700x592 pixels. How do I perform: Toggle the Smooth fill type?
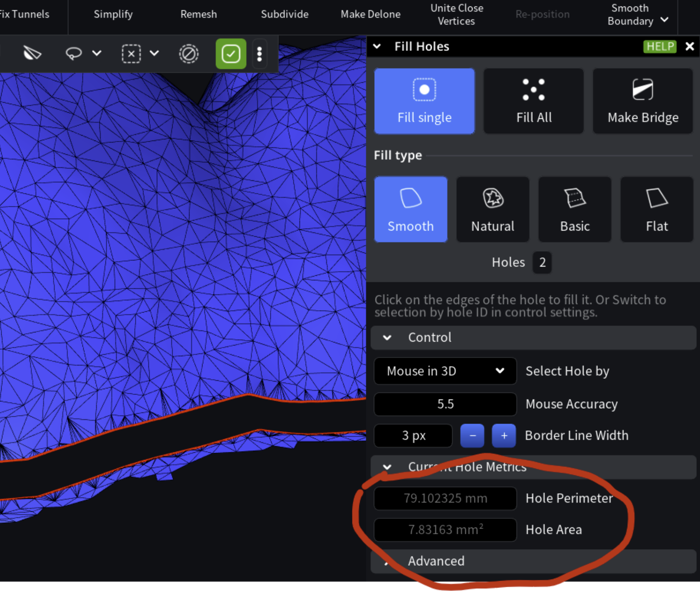(411, 209)
